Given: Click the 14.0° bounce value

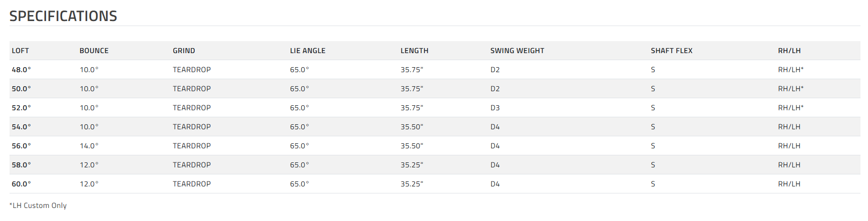Looking at the screenshot, I should pyautogui.click(x=89, y=146).
